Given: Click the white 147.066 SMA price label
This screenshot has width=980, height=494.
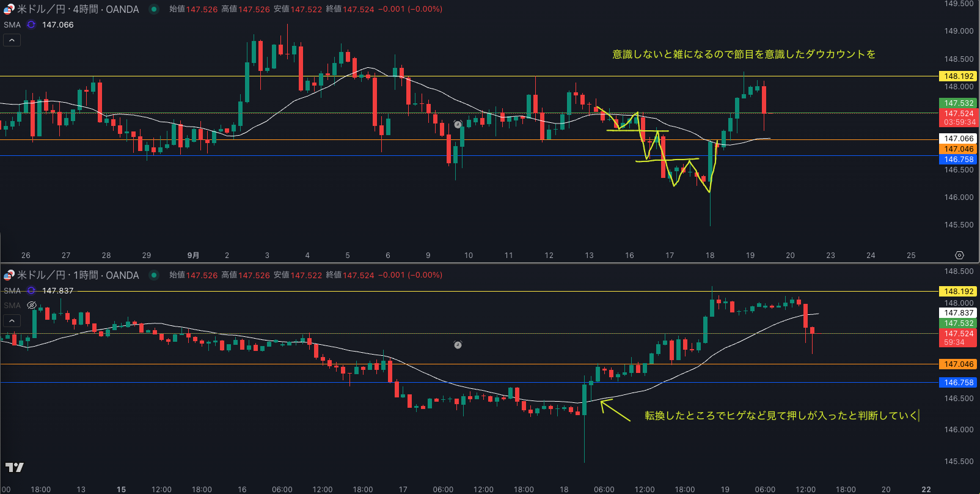Looking at the screenshot, I should click(959, 138).
